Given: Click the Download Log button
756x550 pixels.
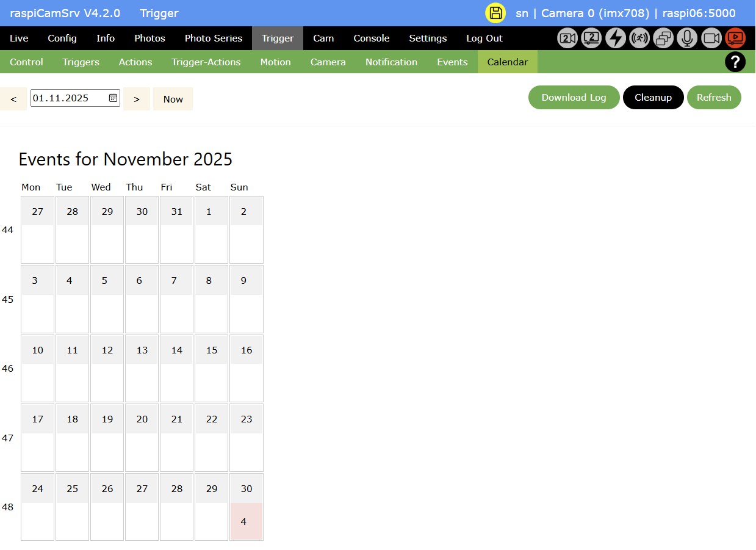Looking at the screenshot, I should (x=573, y=97).
